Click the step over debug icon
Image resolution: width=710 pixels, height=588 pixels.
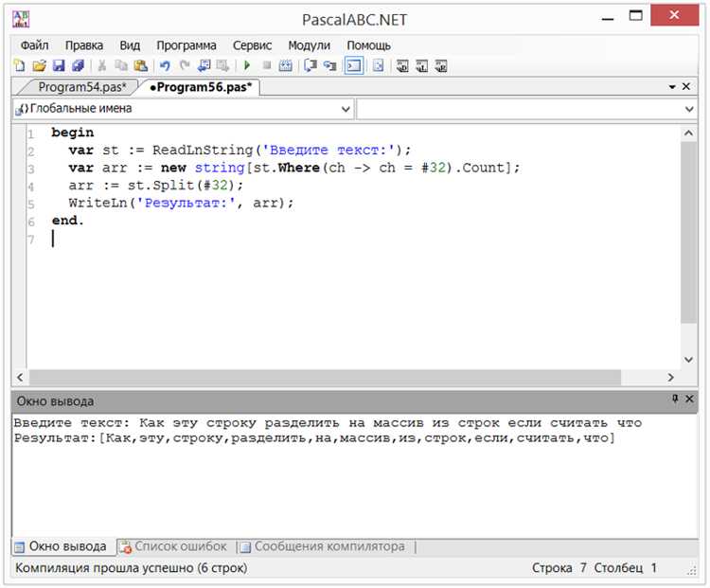tap(311, 66)
